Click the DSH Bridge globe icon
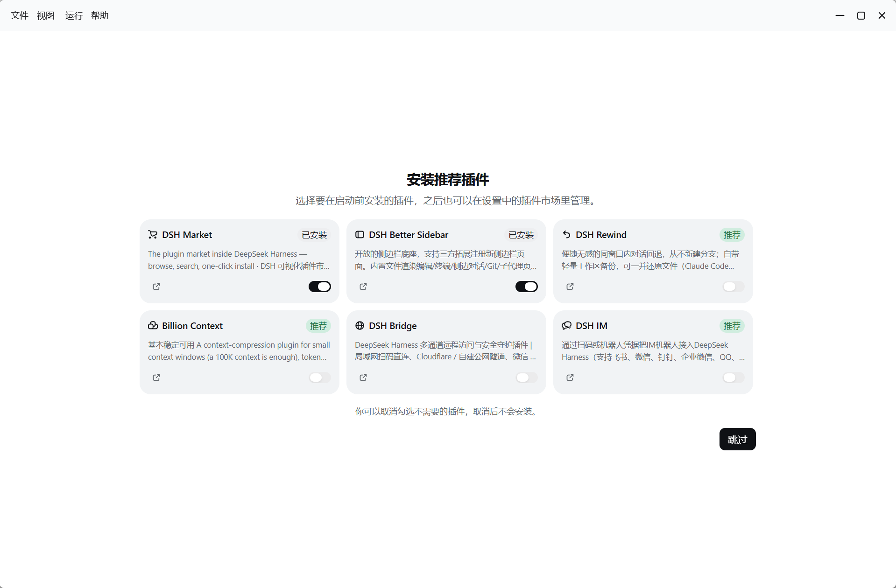The image size is (896, 588). (x=360, y=326)
